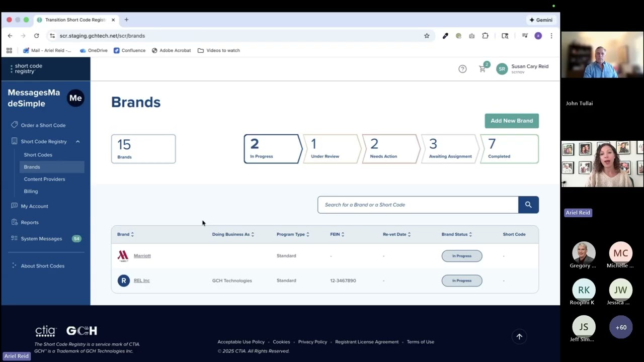Collapse the Short Code Registry section
This screenshot has height=362, width=644.
point(77,142)
